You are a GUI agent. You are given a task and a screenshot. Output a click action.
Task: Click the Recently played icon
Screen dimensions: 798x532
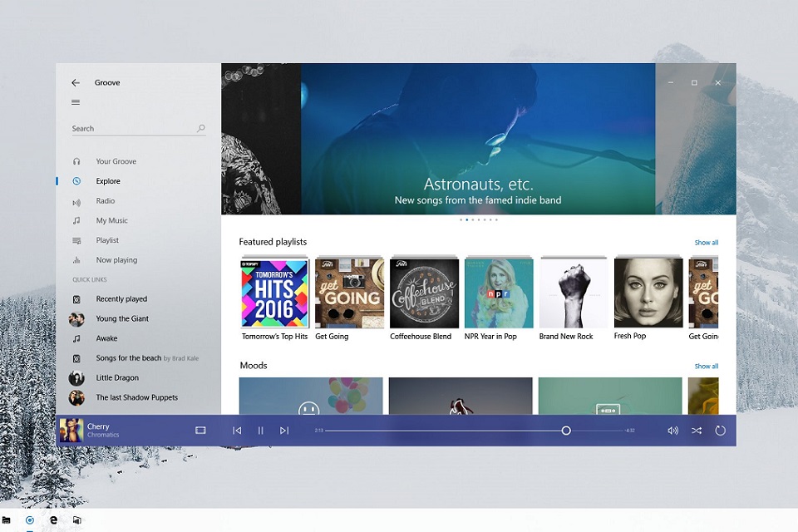(x=76, y=299)
